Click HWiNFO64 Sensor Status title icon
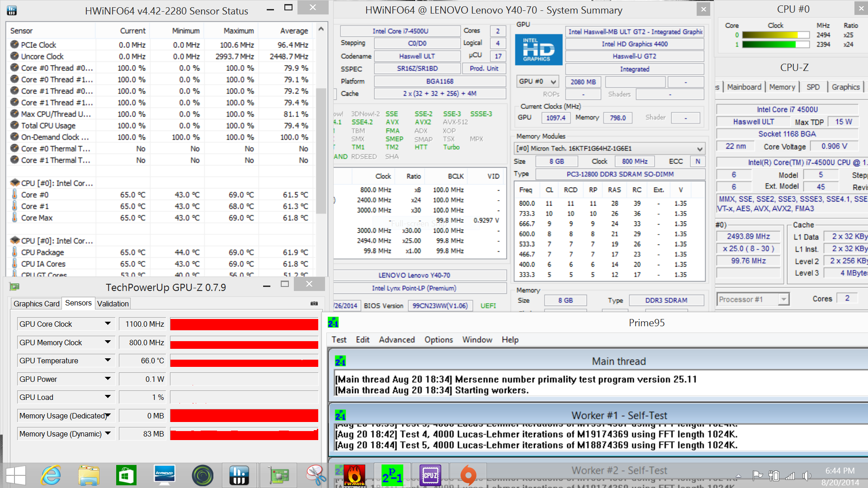The width and height of the screenshot is (868, 488). pos(12,10)
